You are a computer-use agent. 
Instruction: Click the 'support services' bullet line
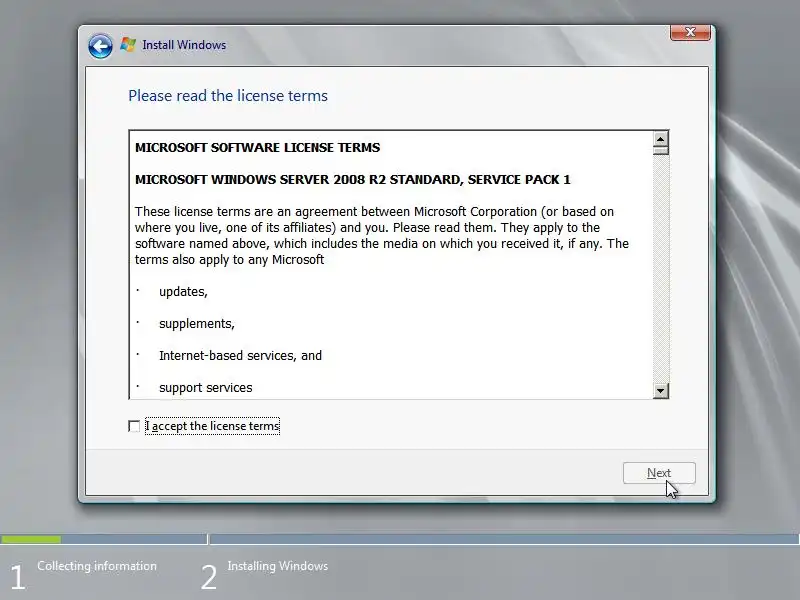pyautogui.click(x=206, y=388)
